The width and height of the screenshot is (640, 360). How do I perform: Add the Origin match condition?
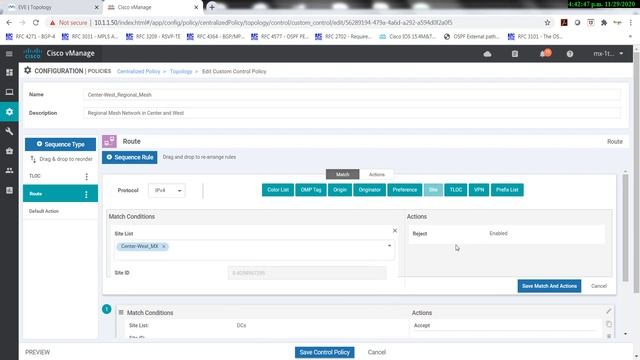[x=340, y=190]
